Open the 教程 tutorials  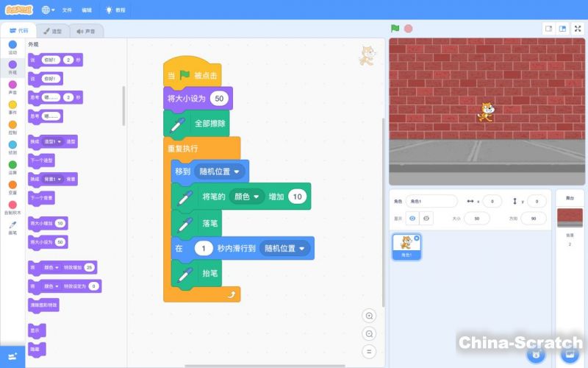pos(115,10)
